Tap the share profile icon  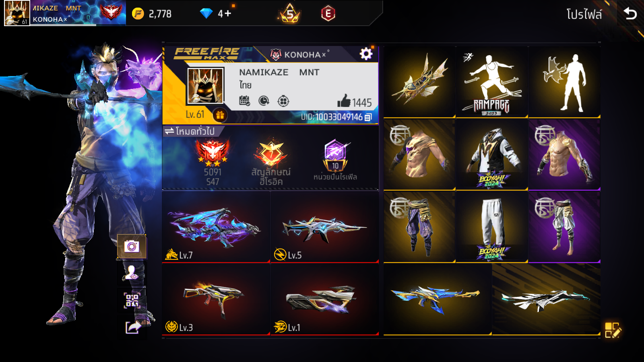[133, 327]
